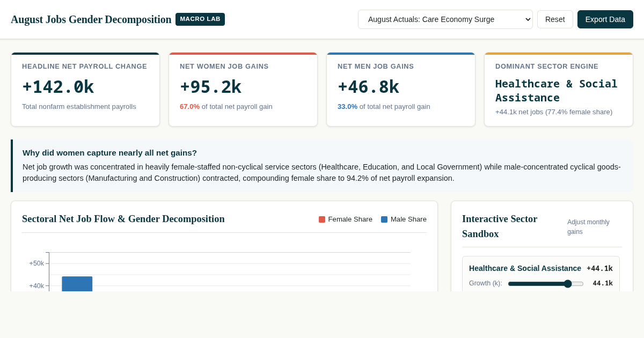Click the Healthcare & Social Assistance dominant sector text
The width and height of the screenshot is (644, 338).
[x=557, y=91]
